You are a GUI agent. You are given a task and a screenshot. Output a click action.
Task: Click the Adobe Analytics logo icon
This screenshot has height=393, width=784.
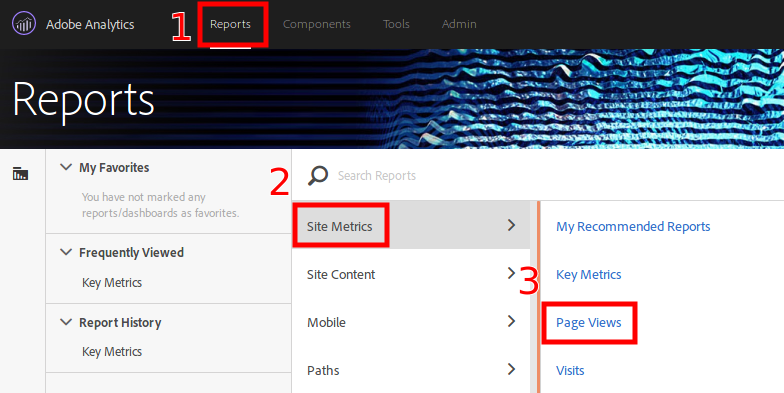(x=24, y=24)
